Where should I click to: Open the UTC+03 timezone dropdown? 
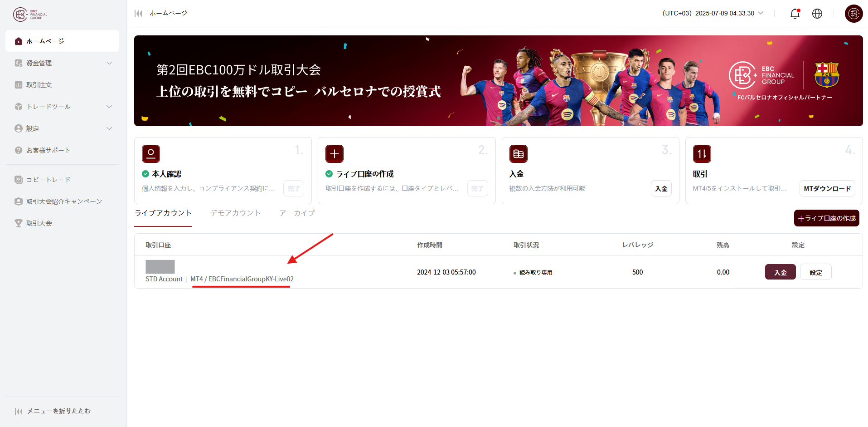[x=713, y=13]
